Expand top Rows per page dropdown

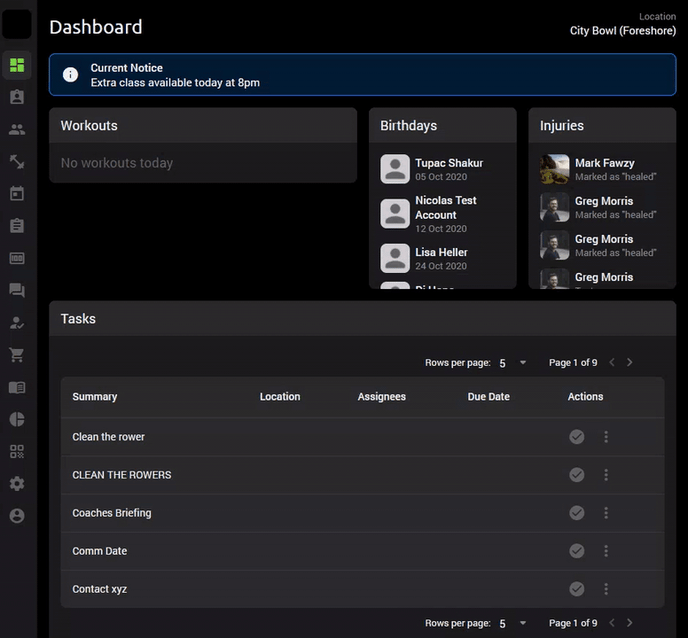click(x=512, y=363)
